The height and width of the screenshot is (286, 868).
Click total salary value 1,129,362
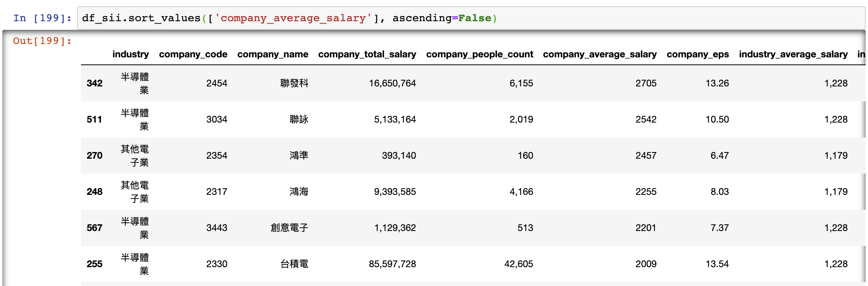coord(395,228)
